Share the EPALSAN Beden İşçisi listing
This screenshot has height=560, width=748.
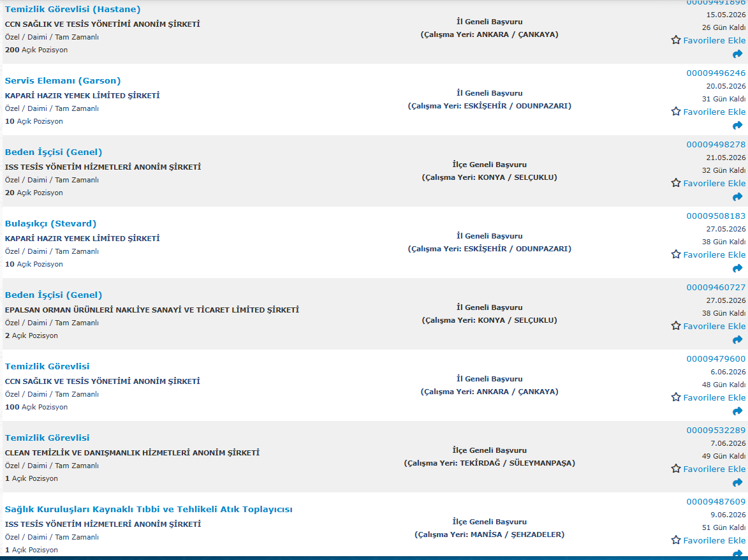point(737,340)
